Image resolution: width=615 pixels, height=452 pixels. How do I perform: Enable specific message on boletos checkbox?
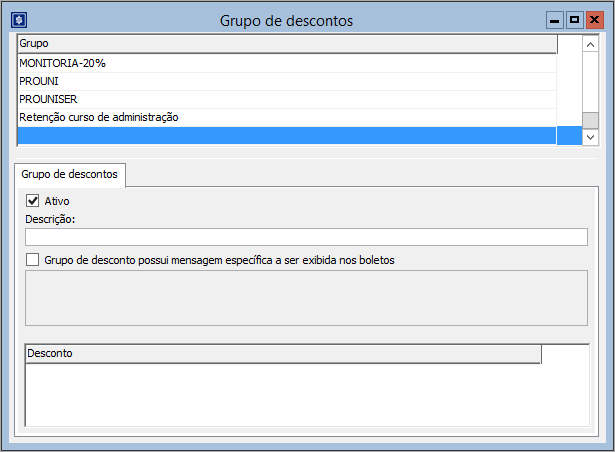coord(32,260)
